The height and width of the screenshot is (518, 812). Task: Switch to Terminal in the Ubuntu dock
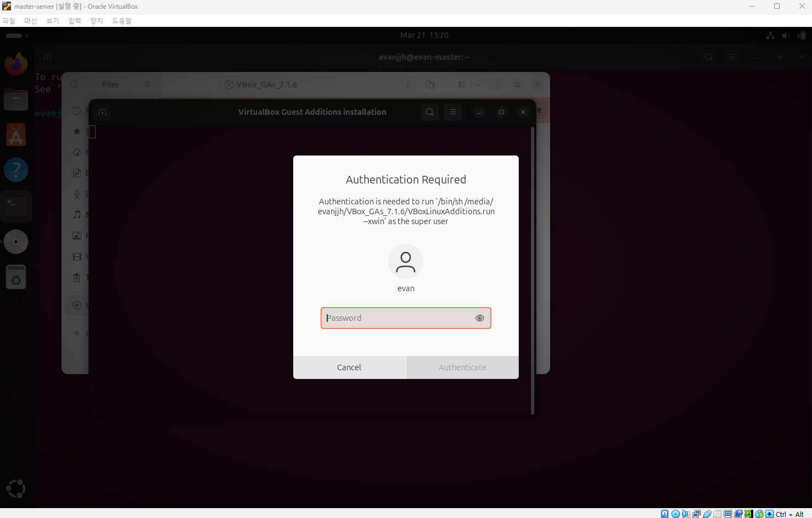pyautogui.click(x=16, y=206)
